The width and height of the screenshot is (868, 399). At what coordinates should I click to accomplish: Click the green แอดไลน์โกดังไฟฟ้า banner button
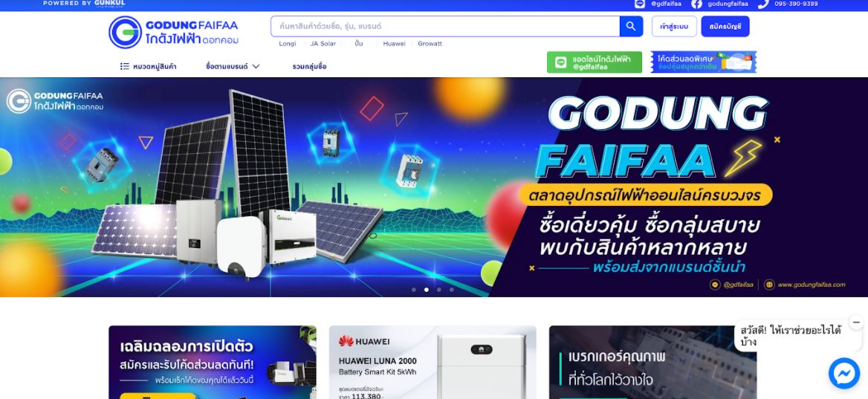tap(595, 62)
